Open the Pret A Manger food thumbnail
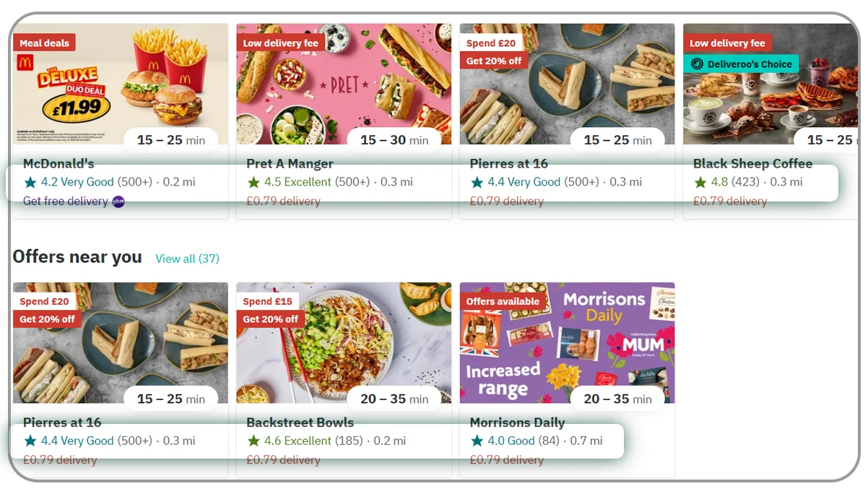The image size is (868, 494). click(x=344, y=84)
